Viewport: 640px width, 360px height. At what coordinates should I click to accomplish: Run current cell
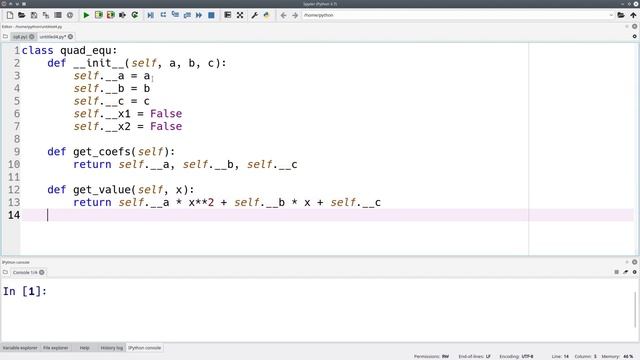(x=98, y=15)
